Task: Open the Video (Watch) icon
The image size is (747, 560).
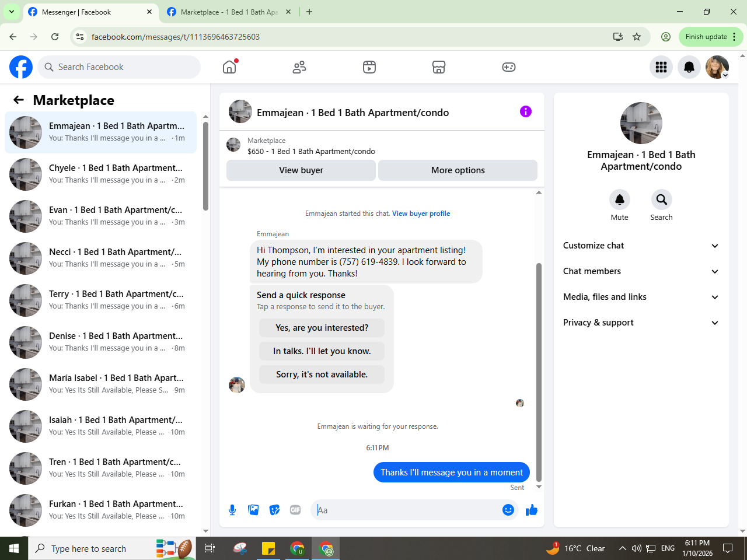Action: [x=369, y=67]
